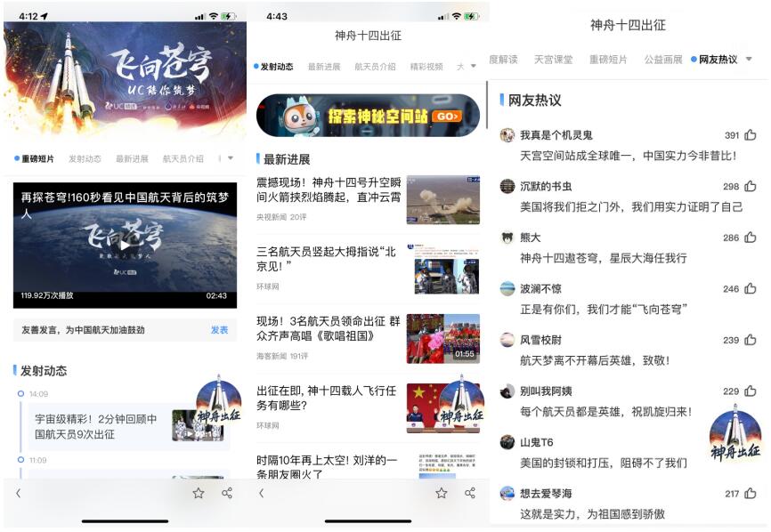Viewport: 771px width, 532px height.
Task: Switch to the 天宫课堂 tab
Action: click(x=553, y=60)
